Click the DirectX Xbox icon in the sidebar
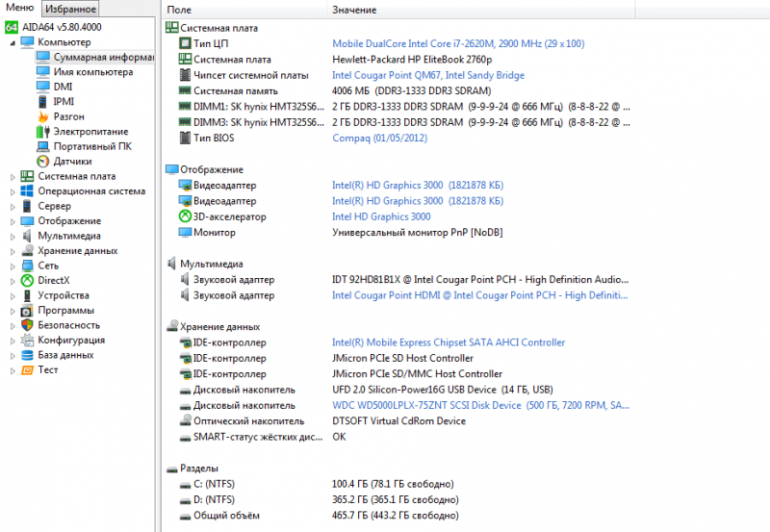Screen dimensions: 770x532 27,281
